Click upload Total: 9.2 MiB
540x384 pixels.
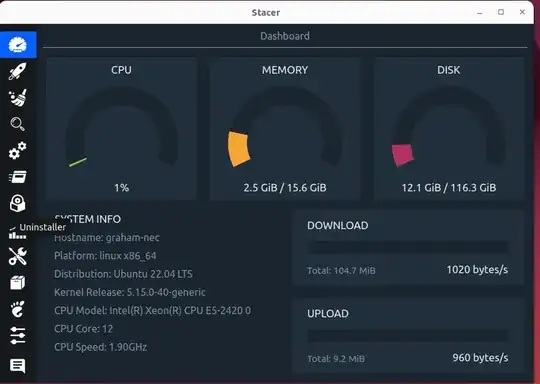click(336, 359)
